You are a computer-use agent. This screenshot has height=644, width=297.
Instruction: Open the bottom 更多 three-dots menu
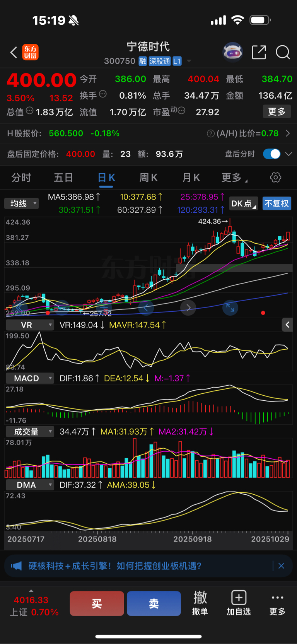click(x=277, y=603)
